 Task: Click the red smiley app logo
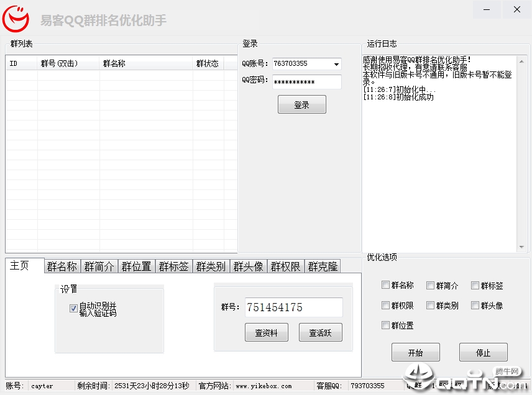click(16, 19)
